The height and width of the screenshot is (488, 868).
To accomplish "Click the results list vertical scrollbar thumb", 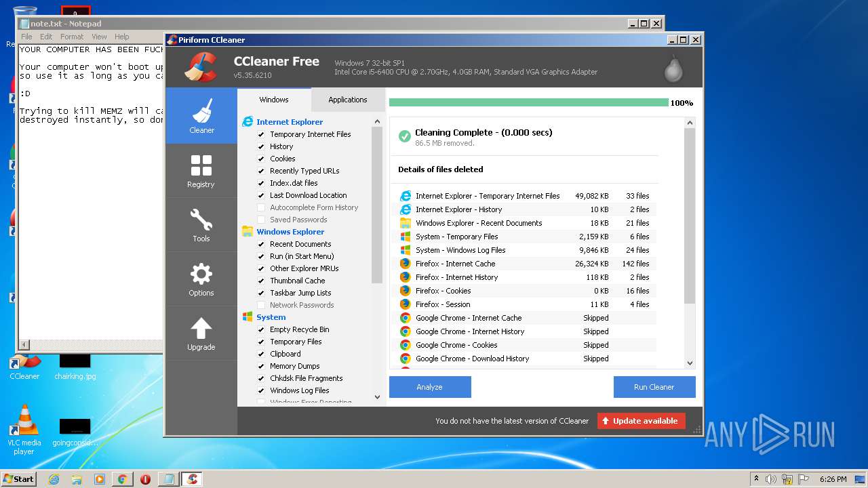I will [x=690, y=216].
